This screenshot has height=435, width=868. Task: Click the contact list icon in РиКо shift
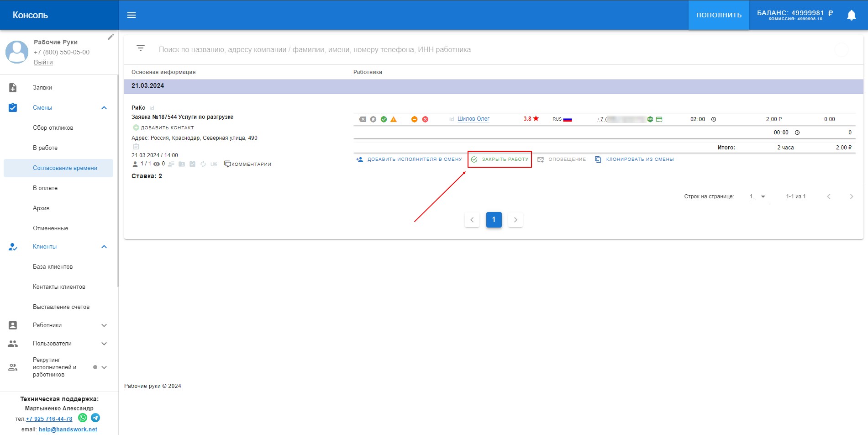coord(171,164)
